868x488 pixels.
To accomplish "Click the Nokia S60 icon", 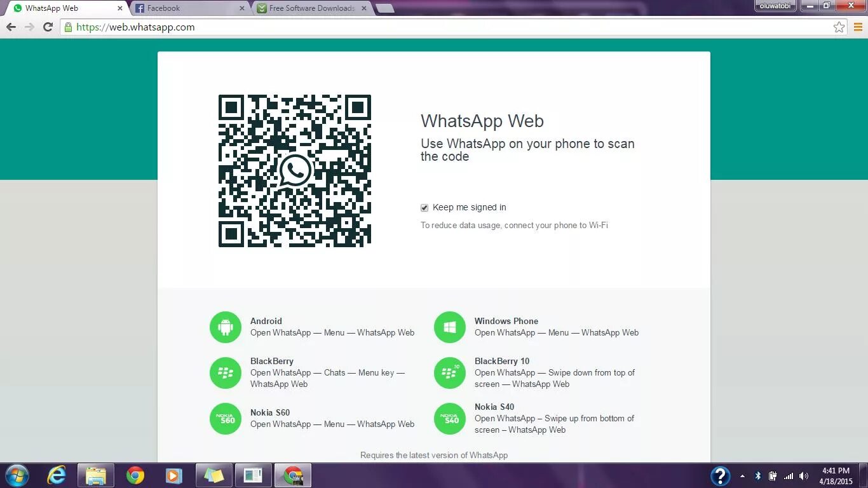I will 226,419.
